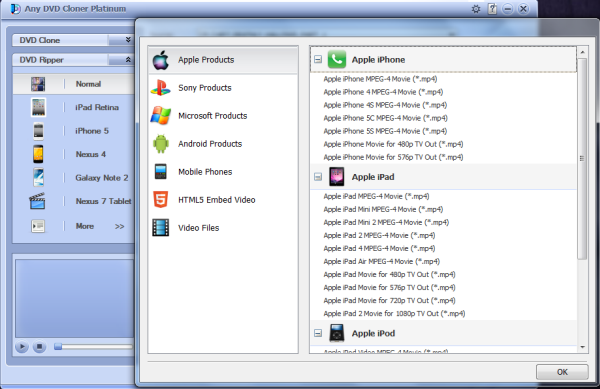This screenshot has width=600, height=389.
Task: Choose Apple iPad Movie for 720p TV Out
Action: click(x=390, y=300)
